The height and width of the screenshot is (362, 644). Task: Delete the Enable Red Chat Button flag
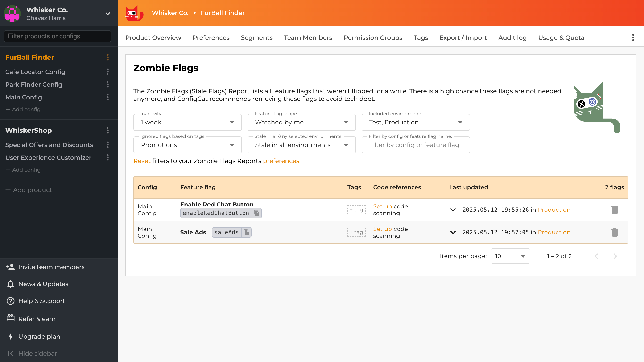615,210
